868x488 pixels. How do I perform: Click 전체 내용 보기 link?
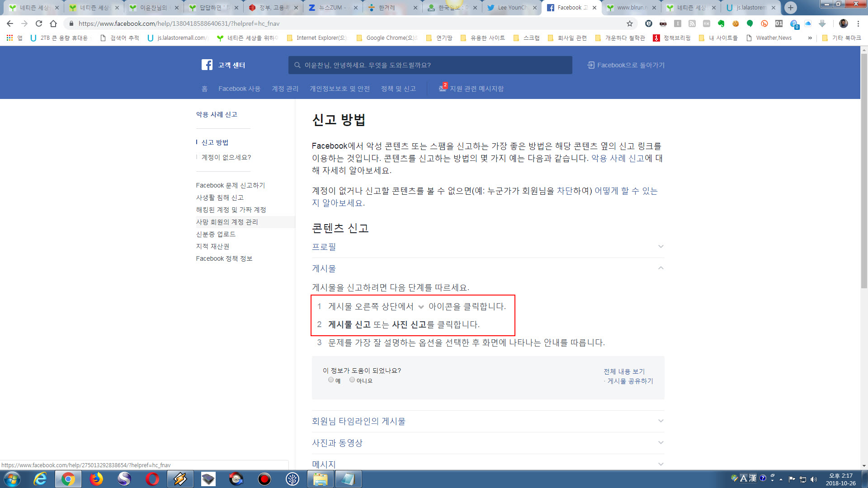tap(624, 371)
